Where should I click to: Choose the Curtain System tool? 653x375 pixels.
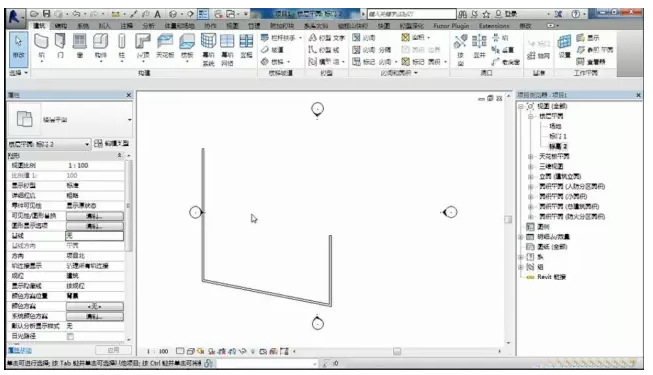(x=208, y=50)
